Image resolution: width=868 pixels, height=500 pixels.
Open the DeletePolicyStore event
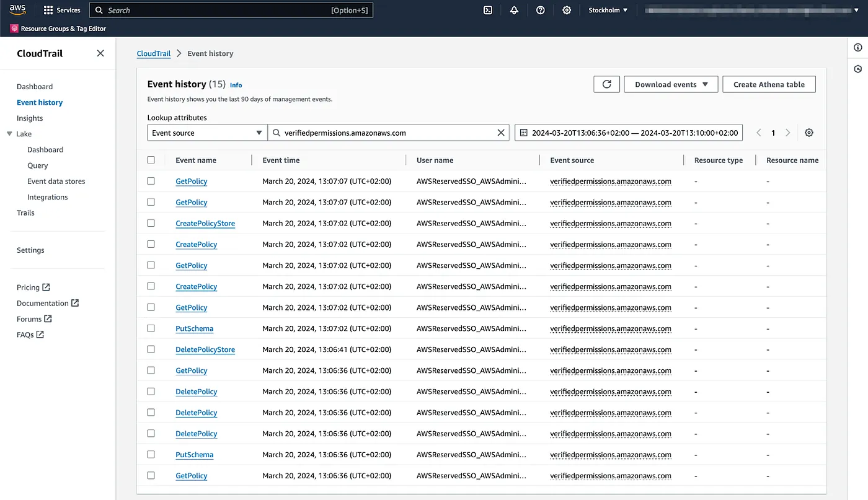pos(205,349)
